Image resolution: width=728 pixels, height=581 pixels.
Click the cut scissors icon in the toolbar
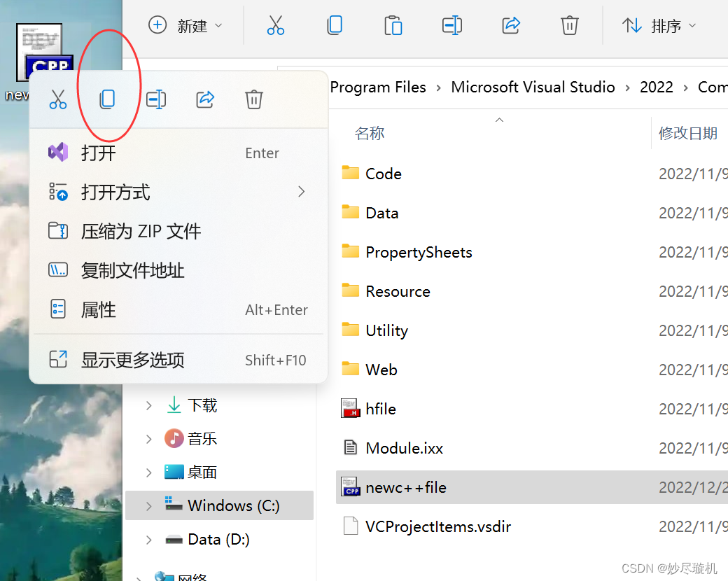[276, 25]
